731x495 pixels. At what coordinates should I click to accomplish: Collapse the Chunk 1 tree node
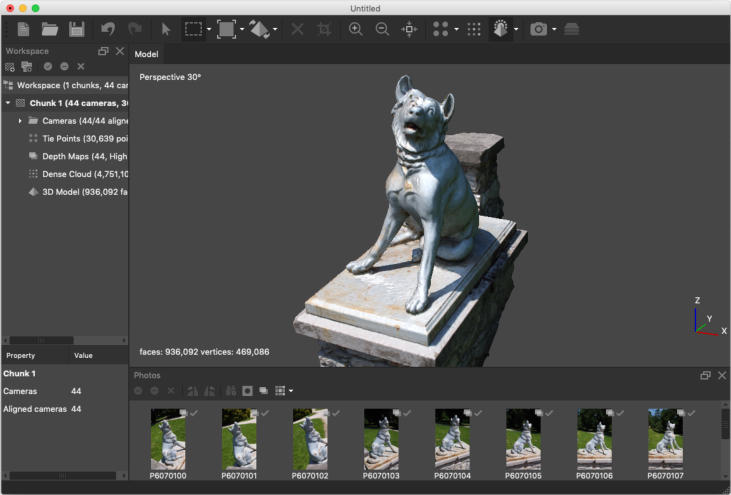pos(8,102)
